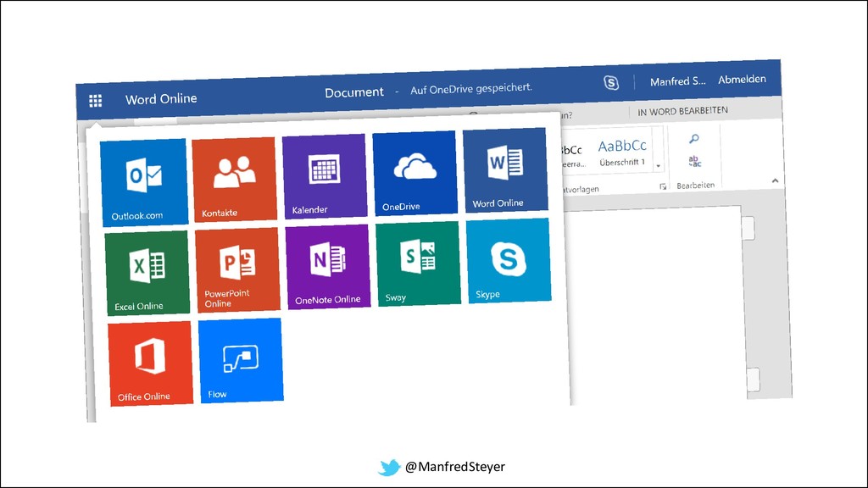Open the app launcher waffle icon
This screenshot has height=488, width=868.
(x=95, y=101)
